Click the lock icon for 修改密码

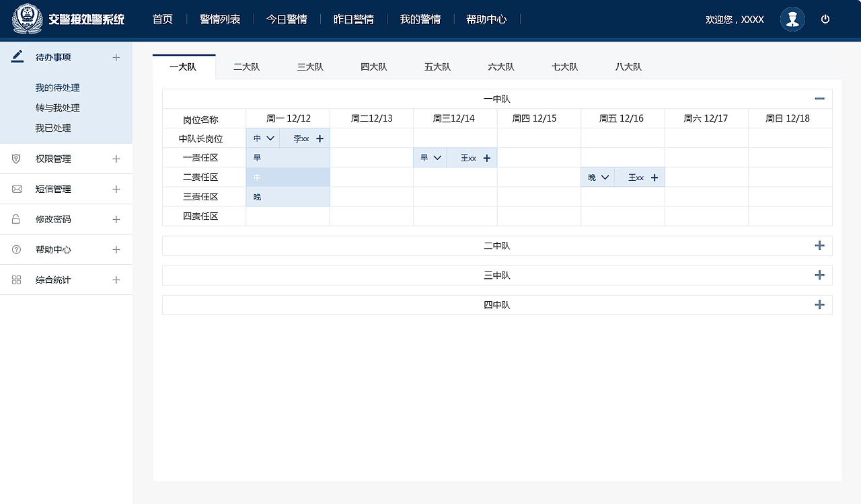15,219
